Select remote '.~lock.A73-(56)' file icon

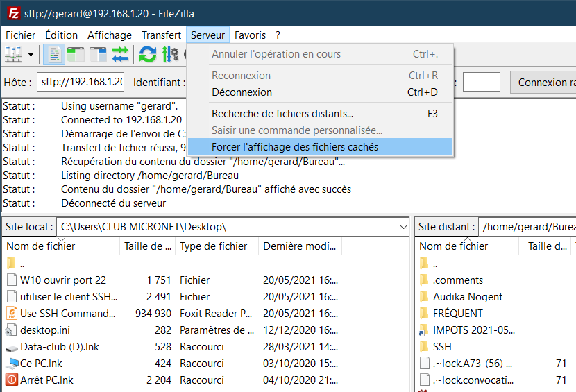click(425, 363)
